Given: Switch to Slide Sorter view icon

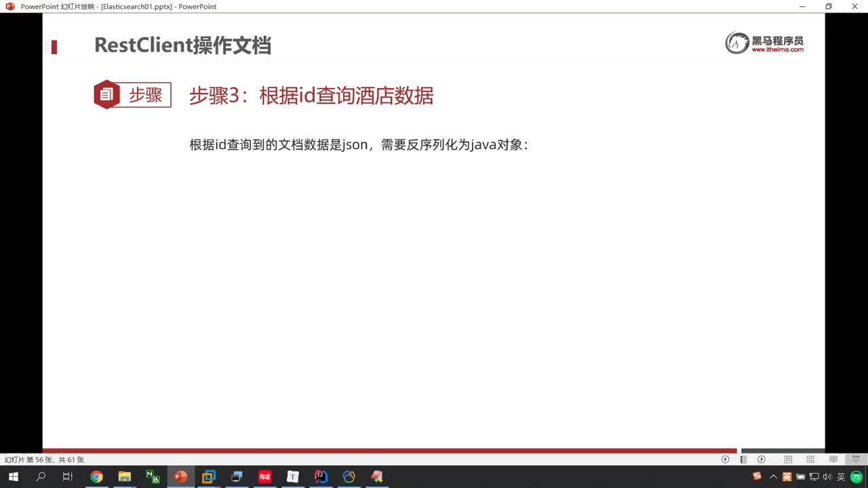Looking at the screenshot, I should coord(810,460).
